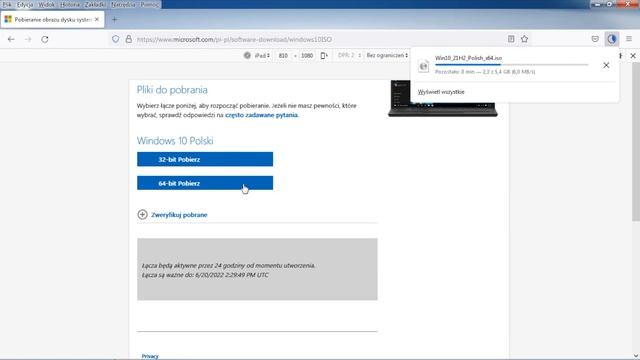Screen dimensions: 640x360
Task: Download the 64-bit Pobierz ISO
Action: (205, 183)
